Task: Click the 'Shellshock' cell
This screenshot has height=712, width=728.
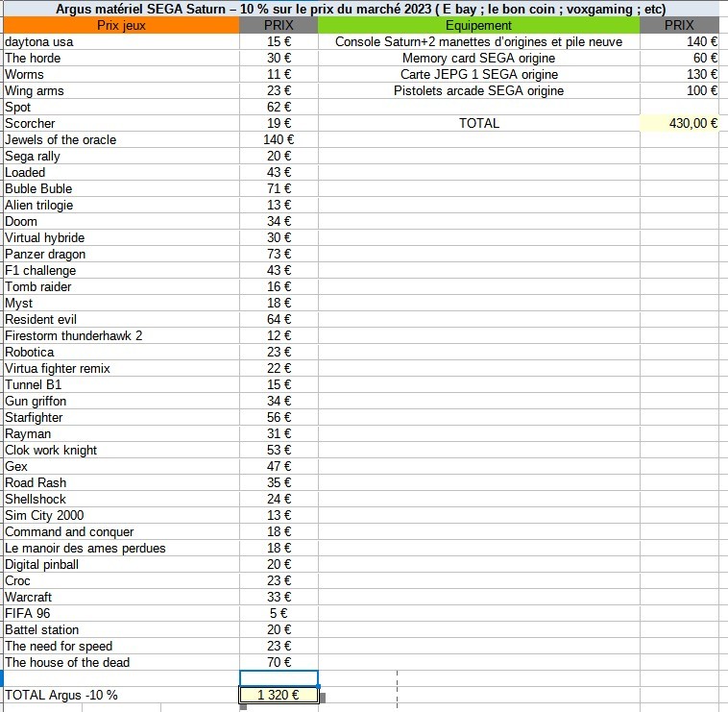Action: pyautogui.click(x=121, y=499)
